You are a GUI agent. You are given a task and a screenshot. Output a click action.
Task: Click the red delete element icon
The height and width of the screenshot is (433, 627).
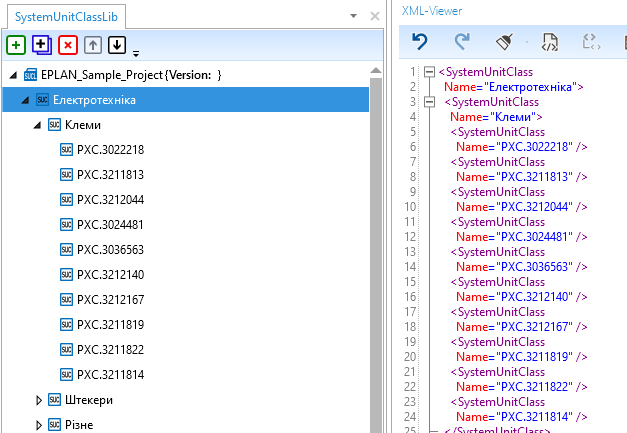(67, 45)
